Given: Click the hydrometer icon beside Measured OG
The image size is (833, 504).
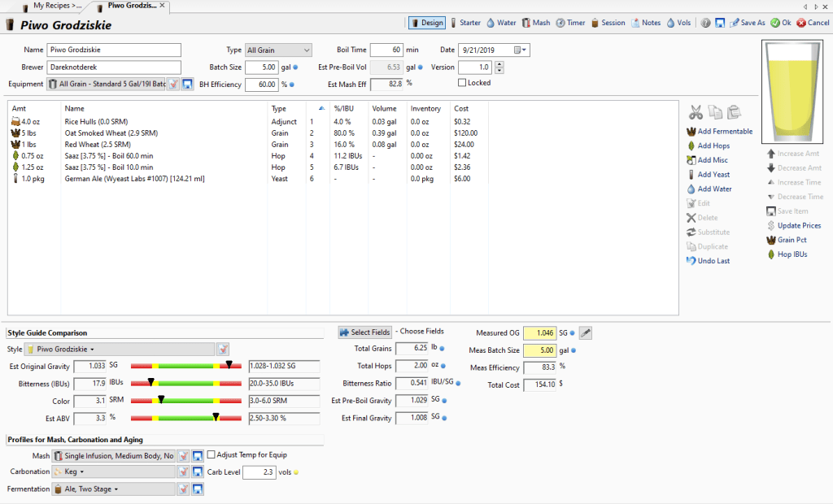Looking at the screenshot, I should [586, 332].
